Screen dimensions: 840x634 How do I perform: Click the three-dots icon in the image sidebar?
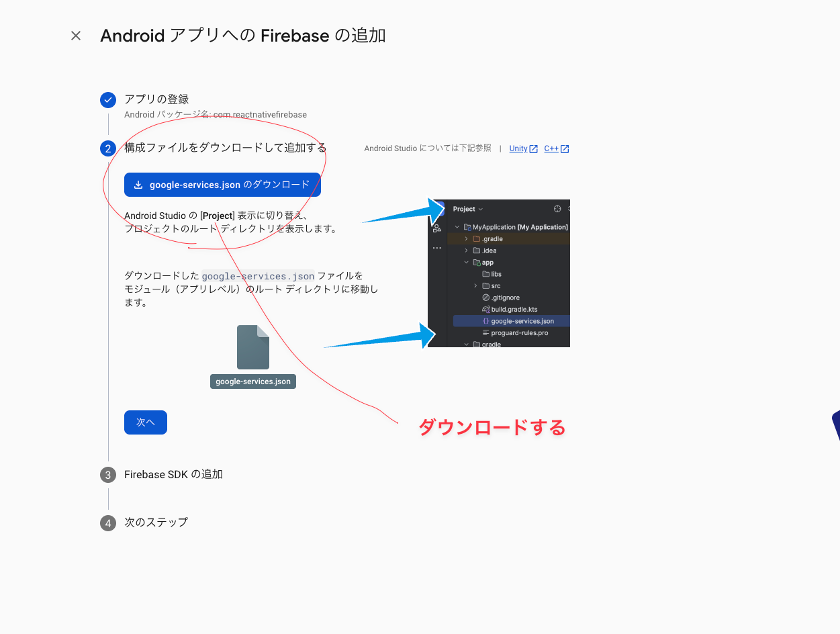(437, 248)
